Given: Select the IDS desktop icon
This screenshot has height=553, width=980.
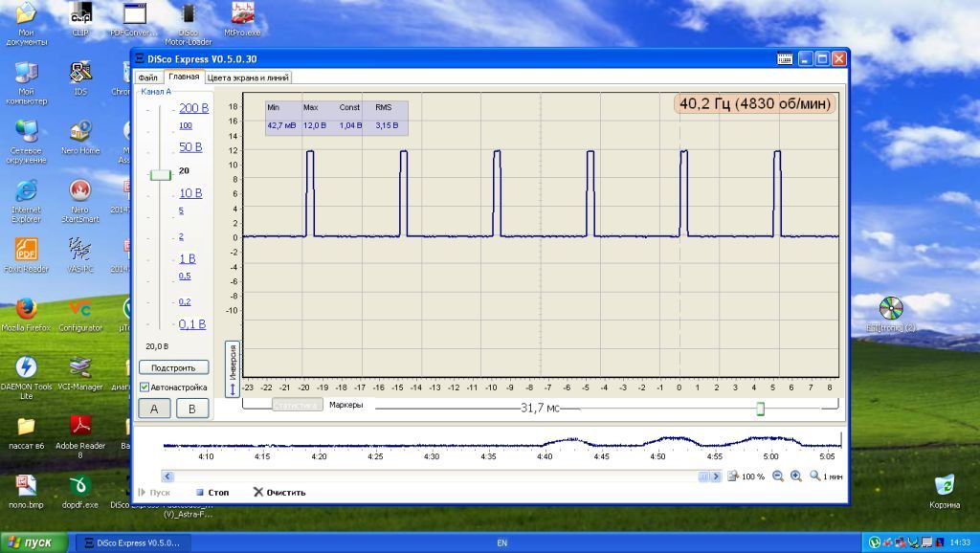Looking at the screenshot, I should (x=80, y=78).
